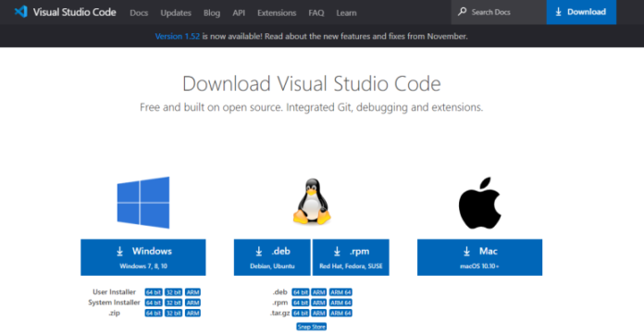
Task: Select .deb ARM link
Action: [x=319, y=292]
